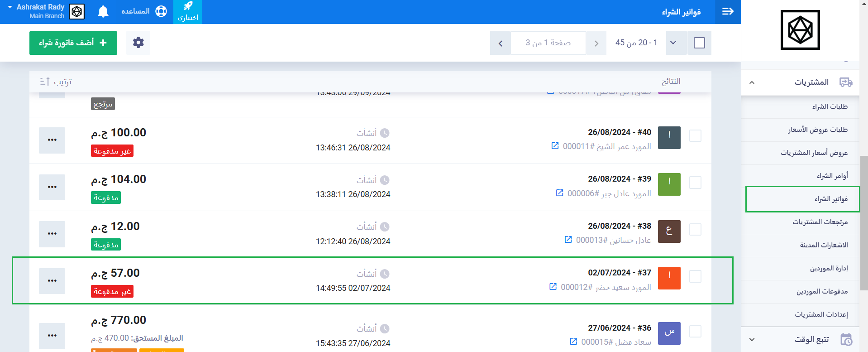
Task: Tick the checkbox for invoice #37
Action: [695, 276]
